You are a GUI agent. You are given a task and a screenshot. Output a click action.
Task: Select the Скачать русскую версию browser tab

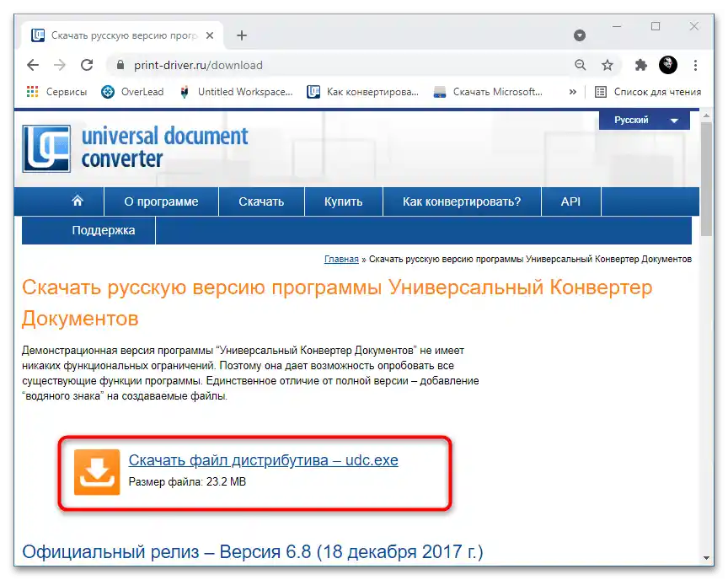121,35
